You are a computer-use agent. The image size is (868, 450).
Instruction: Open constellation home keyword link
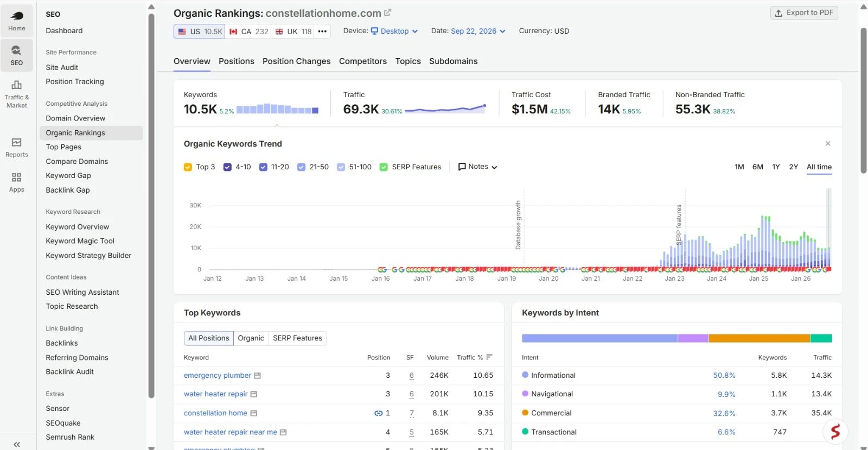pos(215,413)
